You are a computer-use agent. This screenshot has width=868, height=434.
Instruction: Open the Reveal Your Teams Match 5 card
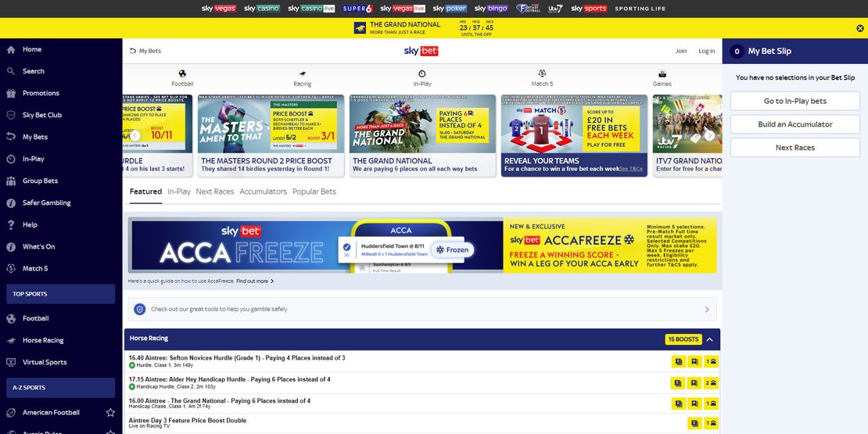pos(574,135)
